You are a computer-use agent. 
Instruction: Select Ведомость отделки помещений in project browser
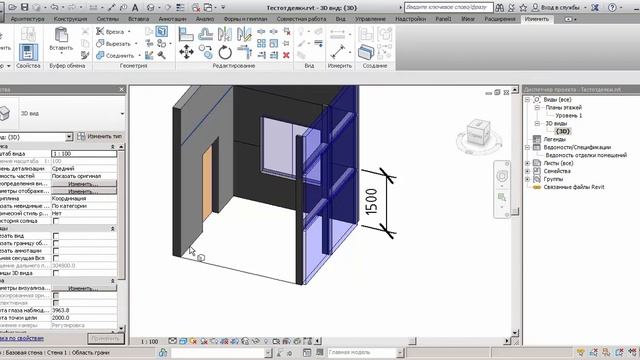[x=586, y=155]
